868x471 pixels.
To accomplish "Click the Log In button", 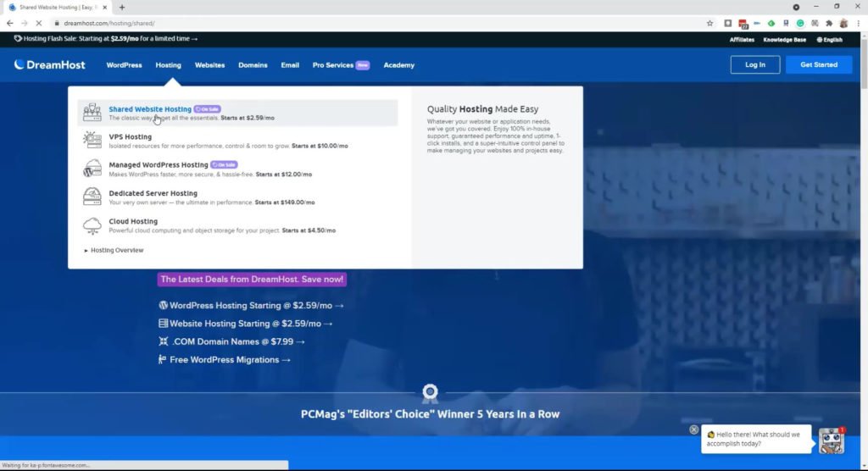I will 755,64.
